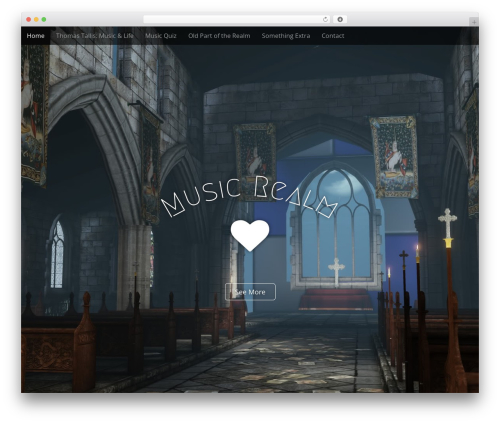Reload the page with the refresh icon
Viewport: 500px width, 423px height.
[325, 19]
